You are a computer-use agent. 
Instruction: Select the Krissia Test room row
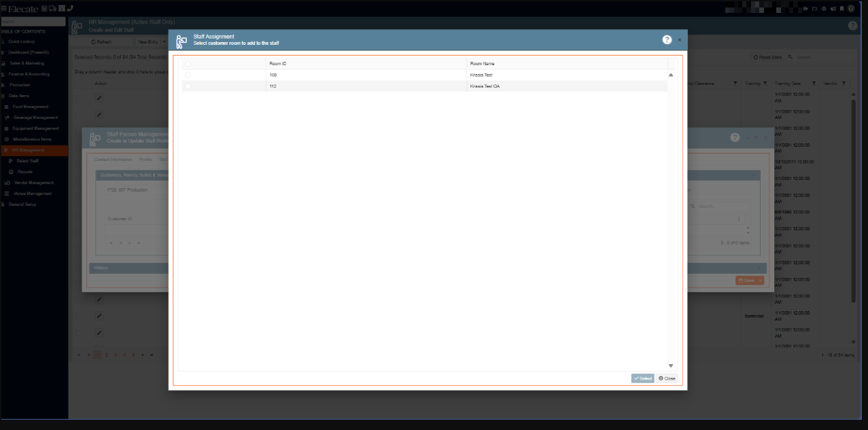point(481,75)
